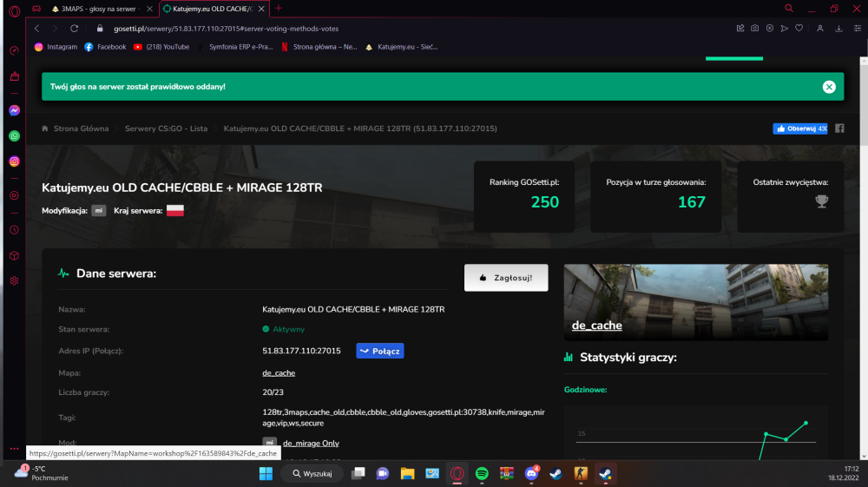868x487 pixels.
Task: Click the address bar URL
Action: (226, 29)
